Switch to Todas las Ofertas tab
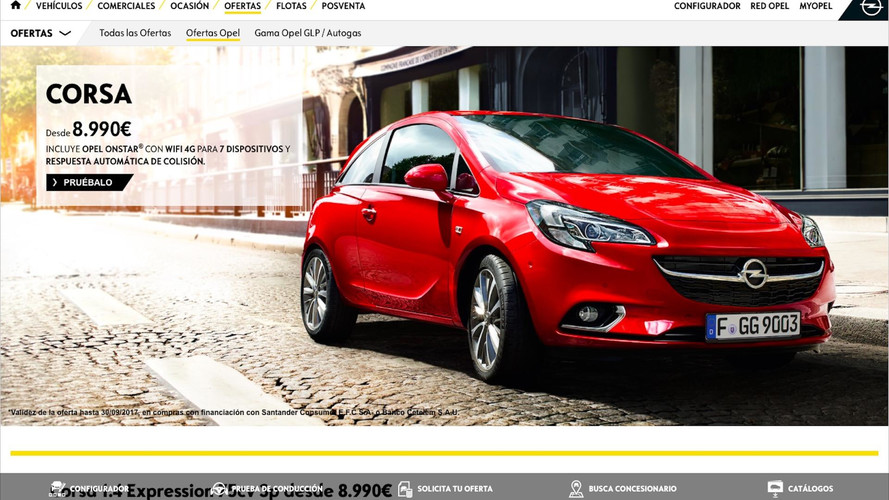The image size is (889, 500). pyautogui.click(x=135, y=33)
